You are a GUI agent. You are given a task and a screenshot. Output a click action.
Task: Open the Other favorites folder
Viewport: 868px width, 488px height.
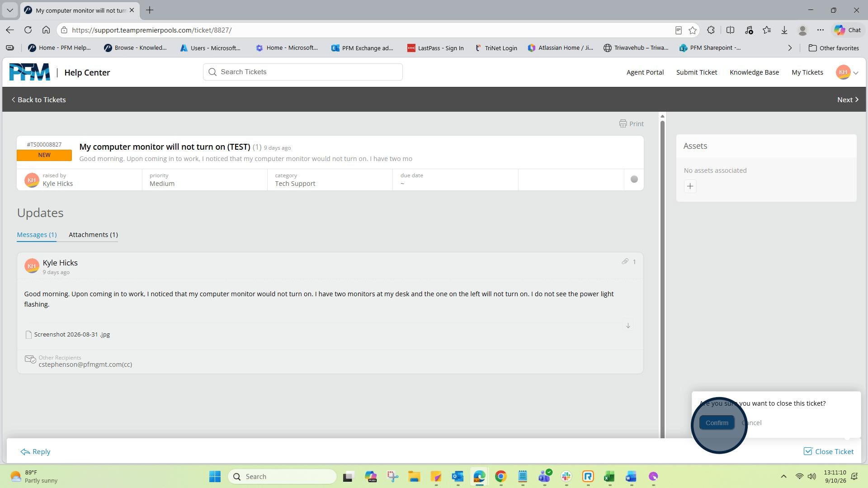(834, 48)
